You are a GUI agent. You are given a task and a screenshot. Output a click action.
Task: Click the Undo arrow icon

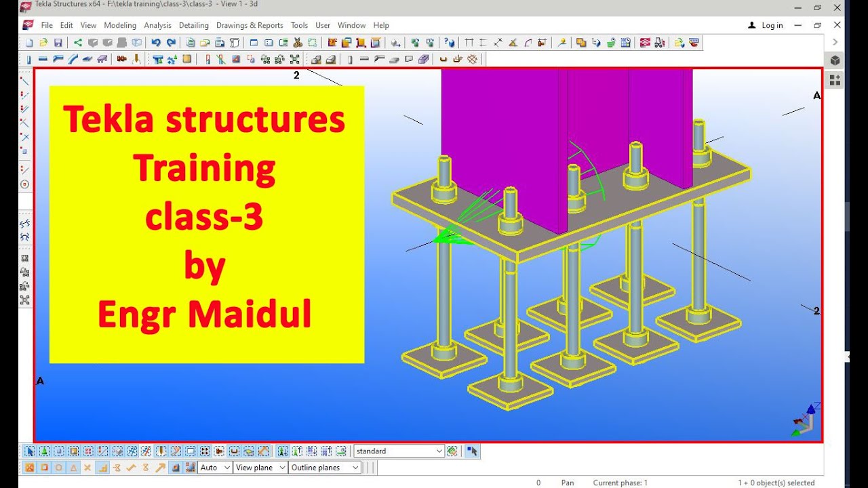click(x=155, y=43)
